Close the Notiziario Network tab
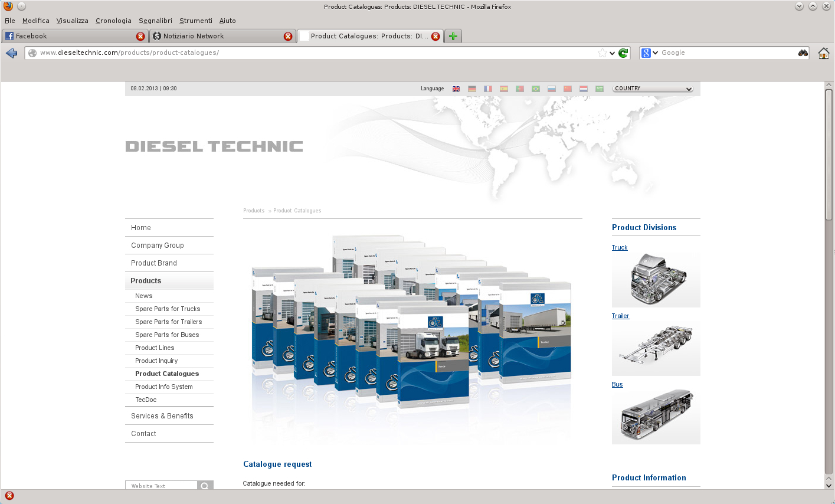Screen dimensions: 835x504 click(288, 36)
